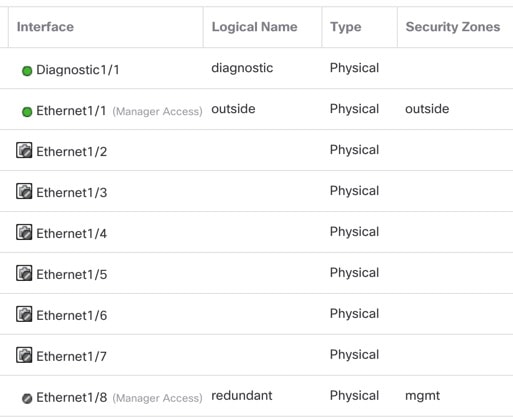Click the Security Zones column header

pos(453,27)
